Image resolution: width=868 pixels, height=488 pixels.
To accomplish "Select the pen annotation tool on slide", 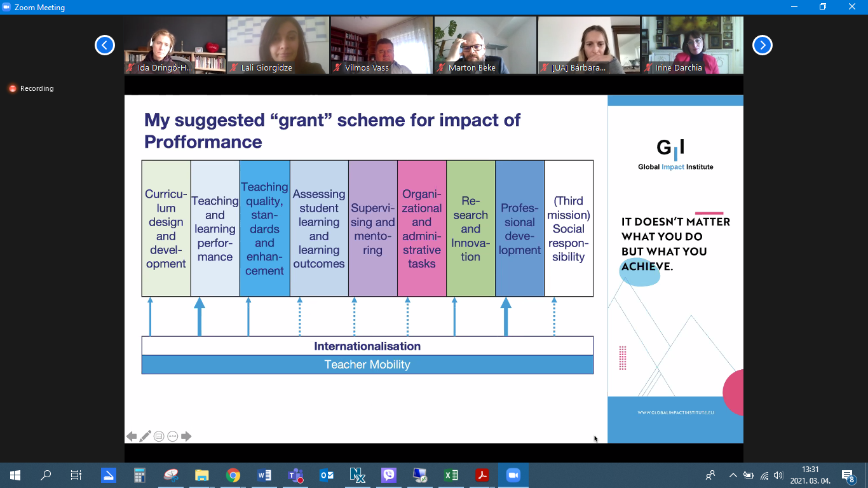I will (145, 437).
